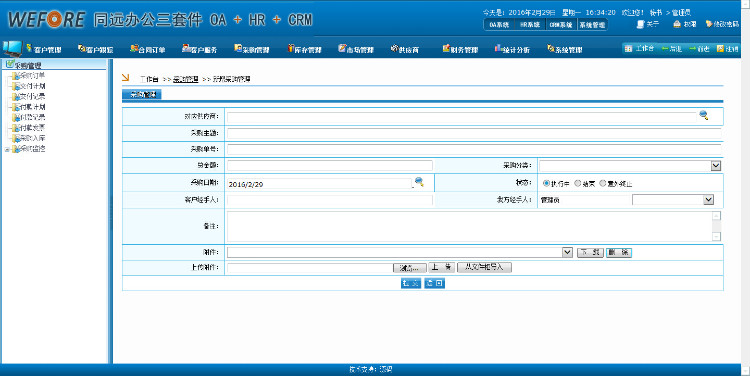Open the 客户跟踪 menu

(x=96, y=49)
